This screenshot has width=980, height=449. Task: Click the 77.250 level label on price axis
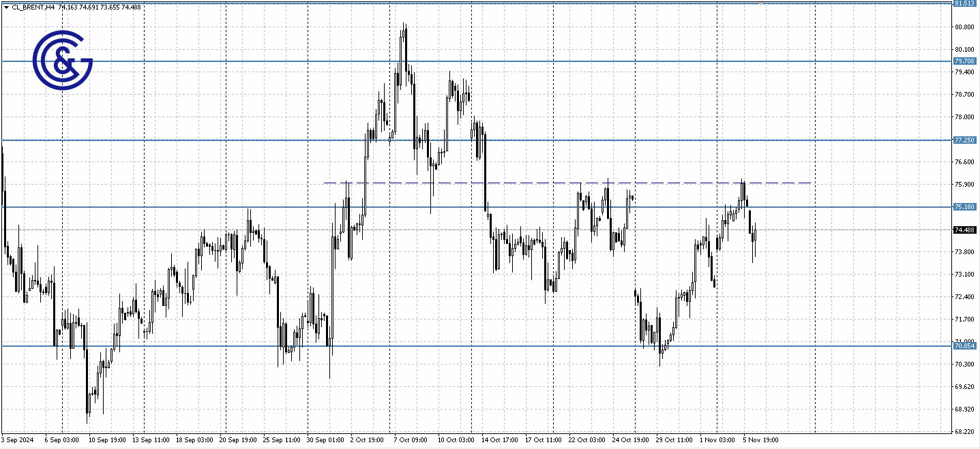tap(964, 140)
